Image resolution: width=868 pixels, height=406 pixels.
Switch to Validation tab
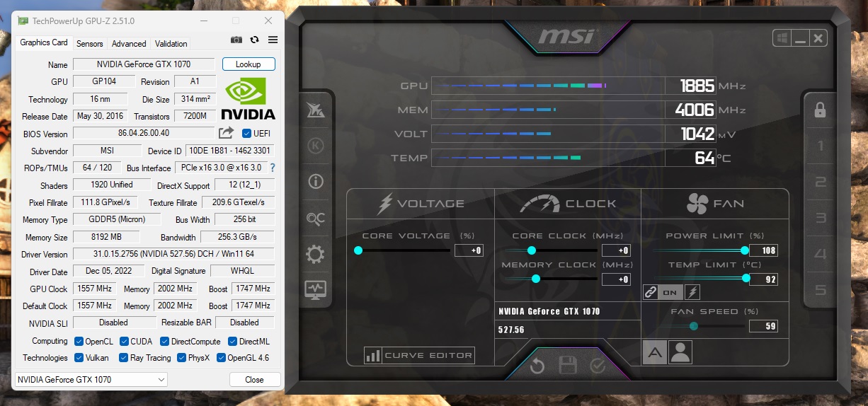pyautogui.click(x=171, y=44)
